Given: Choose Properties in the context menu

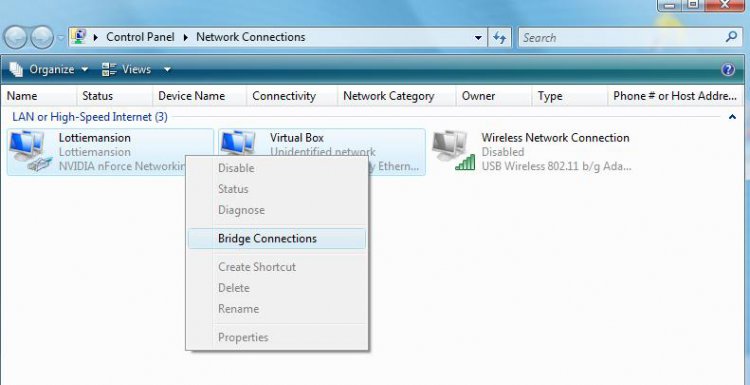Looking at the screenshot, I should (x=277, y=337).
